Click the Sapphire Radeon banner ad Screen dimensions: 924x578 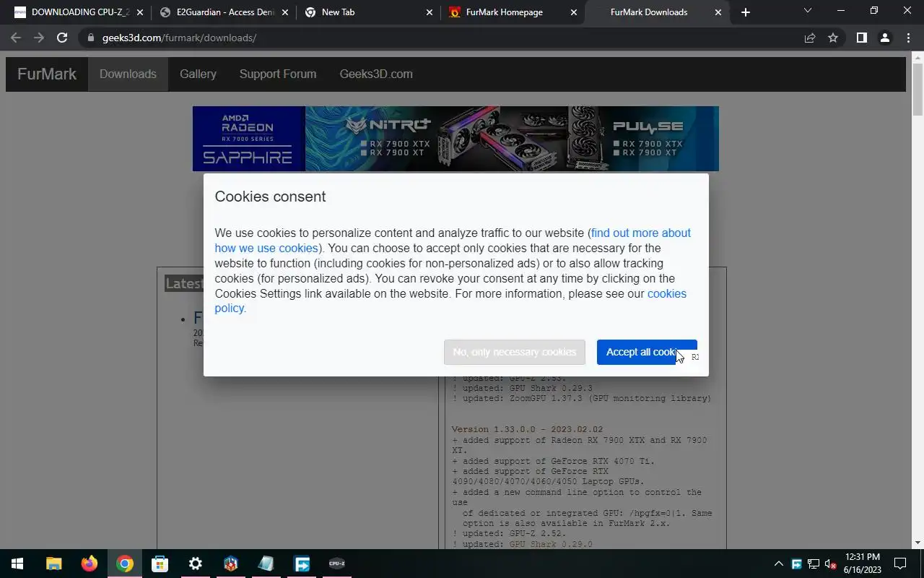pyautogui.click(x=456, y=139)
